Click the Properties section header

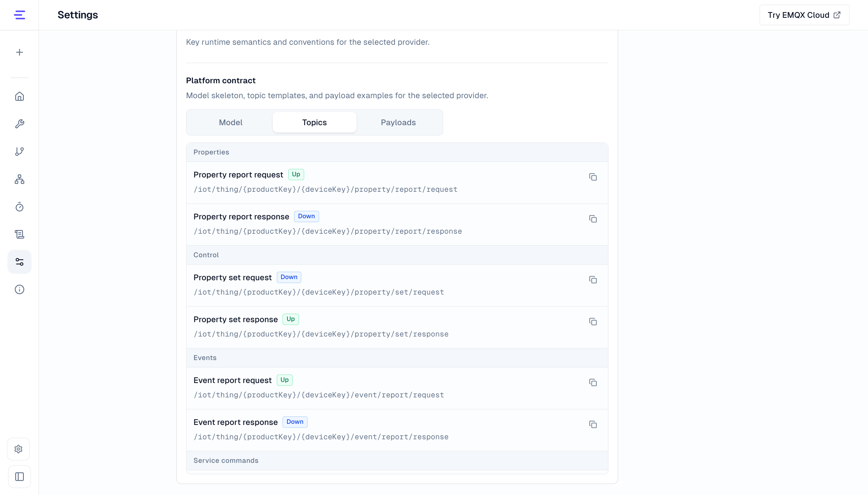(x=397, y=152)
